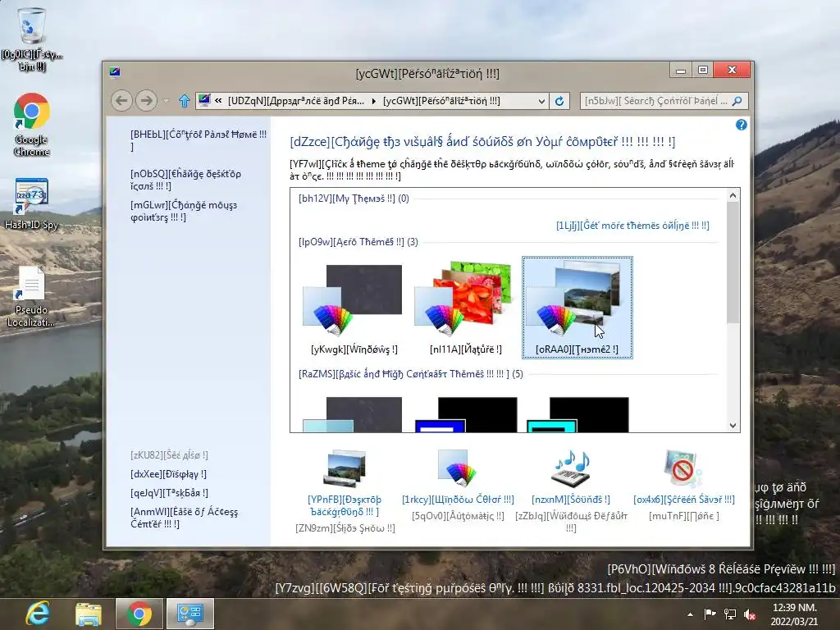Click the breadcrumb separator arrow before Personalization
This screenshot has width=840, height=630.
[x=374, y=101]
